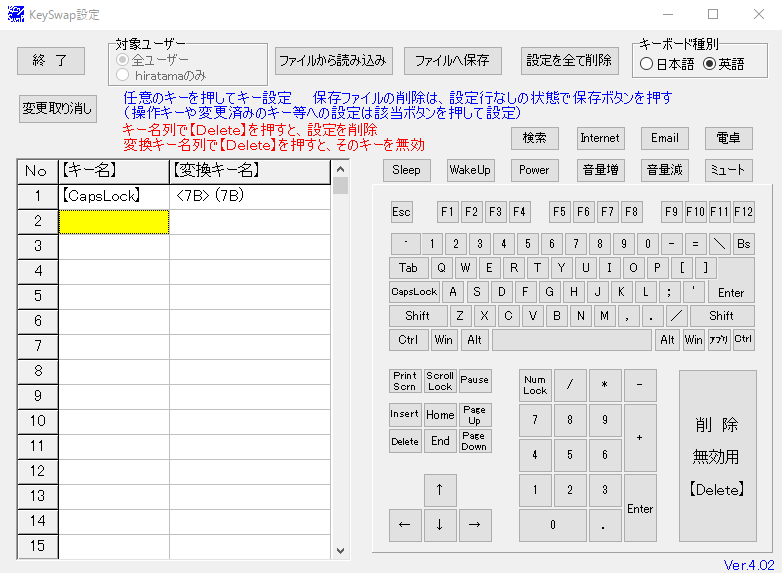Click the scroll-down arrow of key list
Viewport: 782px width, 573px height.
(341, 551)
